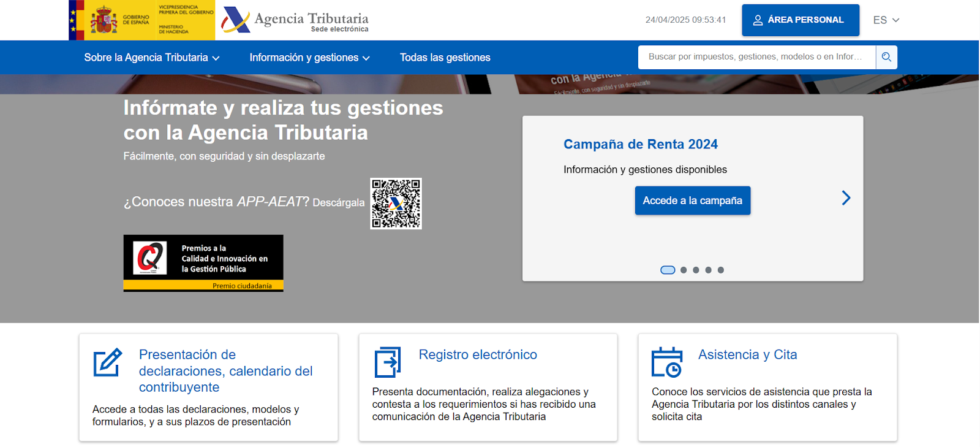Click the Gobierno de España logo
980x447 pixels.
click(141, 20)
